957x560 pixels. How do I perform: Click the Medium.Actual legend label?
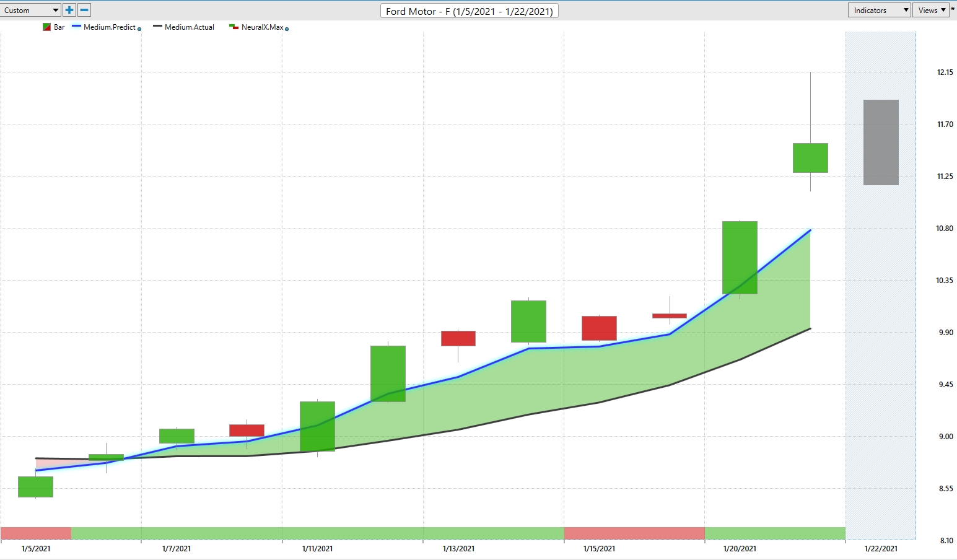tap(190, 27)
